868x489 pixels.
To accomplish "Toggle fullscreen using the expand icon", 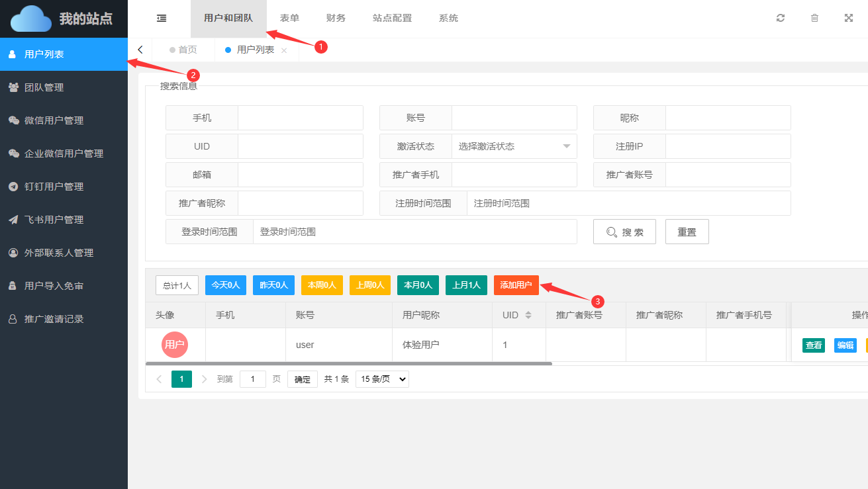I will (849, 19).
